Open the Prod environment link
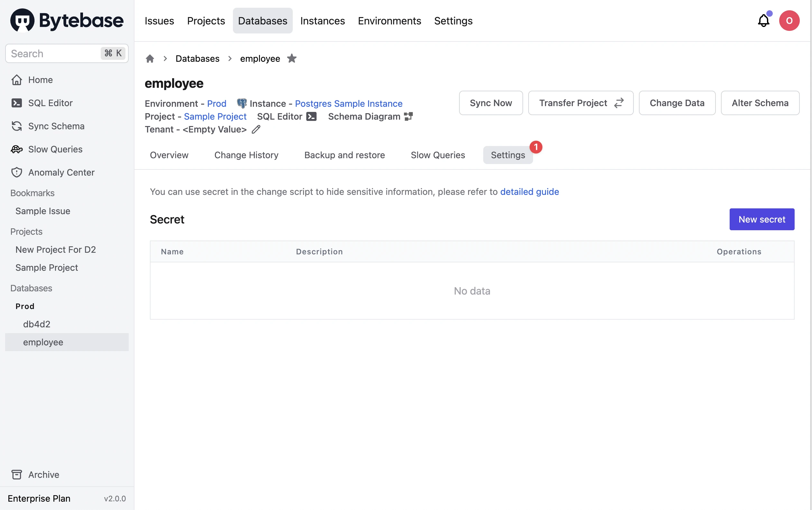Viewport: 812px width, 510px height. pos(217,103)
